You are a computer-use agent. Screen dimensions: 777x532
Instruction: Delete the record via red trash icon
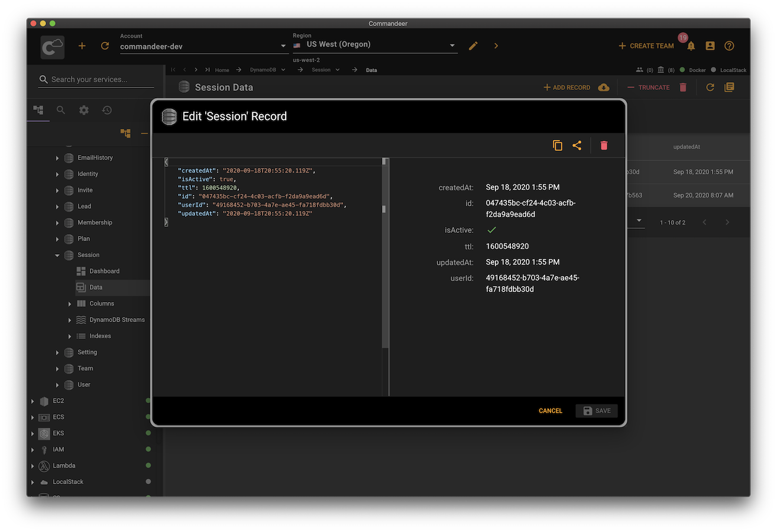(x=604, y=145)
